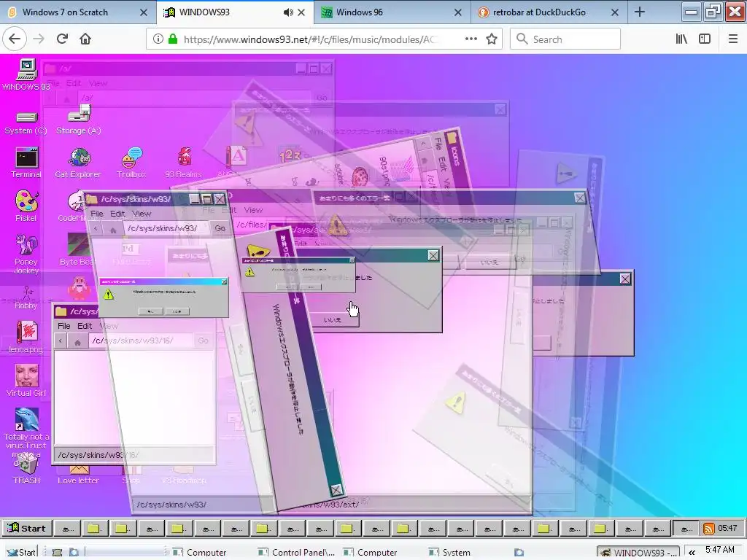Mute the WINDOWS93 tab audio icon
This screenshot has width=747, height=560.
pos(288,13)
